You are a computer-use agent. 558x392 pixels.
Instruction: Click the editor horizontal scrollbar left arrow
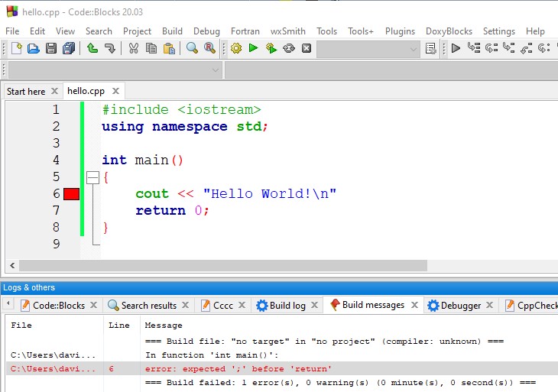[x=12, y=265]
